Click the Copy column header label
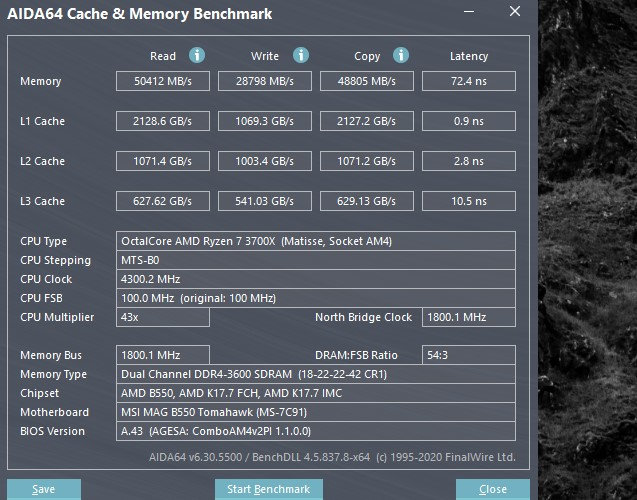This screenshot has width=637, height=500. coord(367,56)
